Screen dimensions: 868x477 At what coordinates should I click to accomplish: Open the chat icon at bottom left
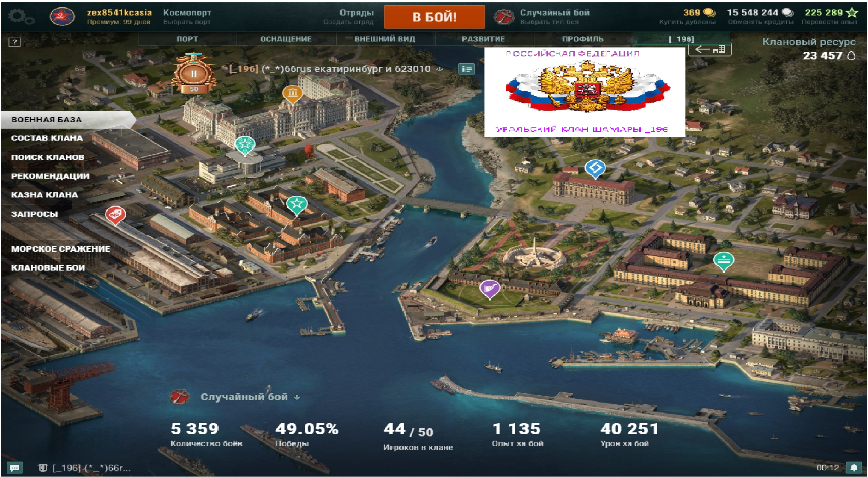click(x=15, y=468)
